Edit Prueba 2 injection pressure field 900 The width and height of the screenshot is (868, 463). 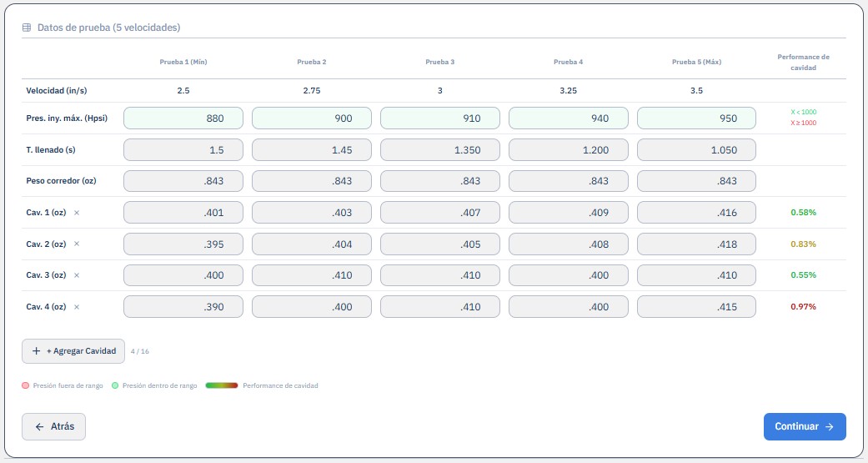(312, 118)
